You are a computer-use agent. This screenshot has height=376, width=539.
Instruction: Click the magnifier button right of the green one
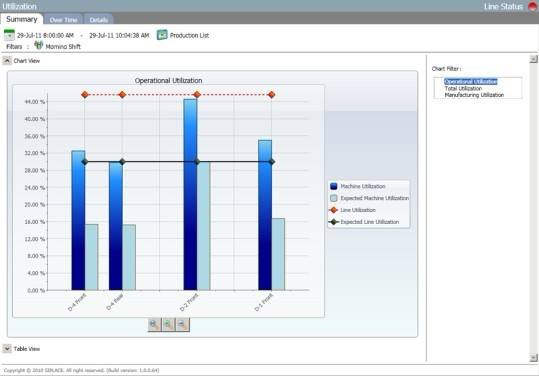click(x=183, y=324)
